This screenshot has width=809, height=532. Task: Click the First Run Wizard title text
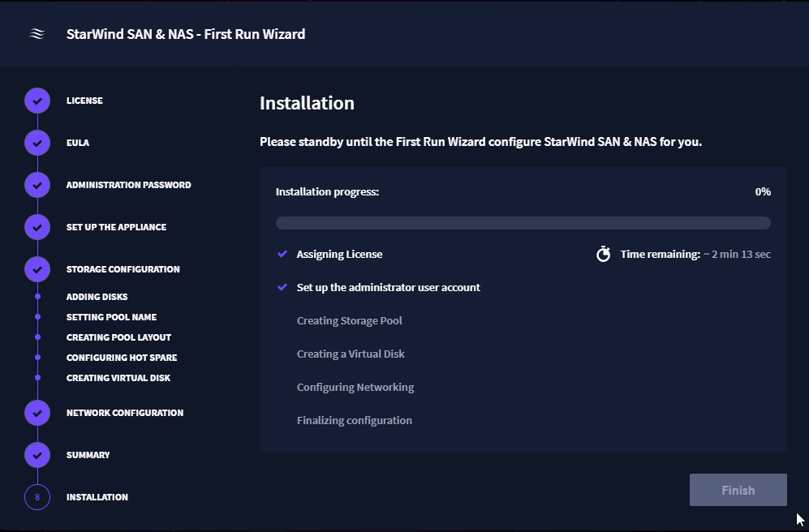click(186, 34)
